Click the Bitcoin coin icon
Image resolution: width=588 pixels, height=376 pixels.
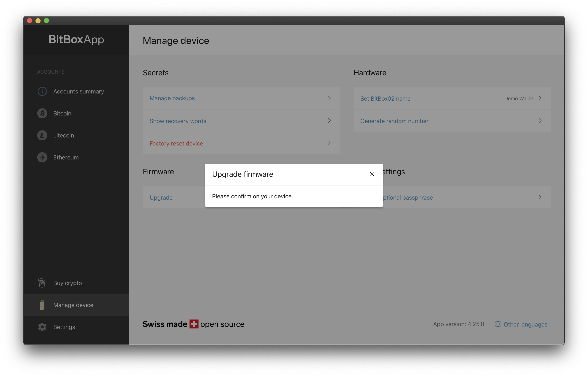[x=42, y=113]
